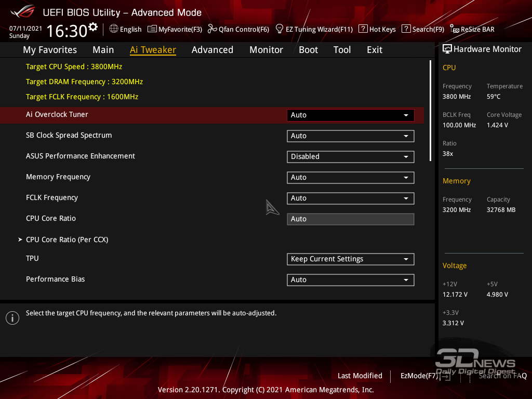Click memory capacity value 32768 MB

[501, 210]
